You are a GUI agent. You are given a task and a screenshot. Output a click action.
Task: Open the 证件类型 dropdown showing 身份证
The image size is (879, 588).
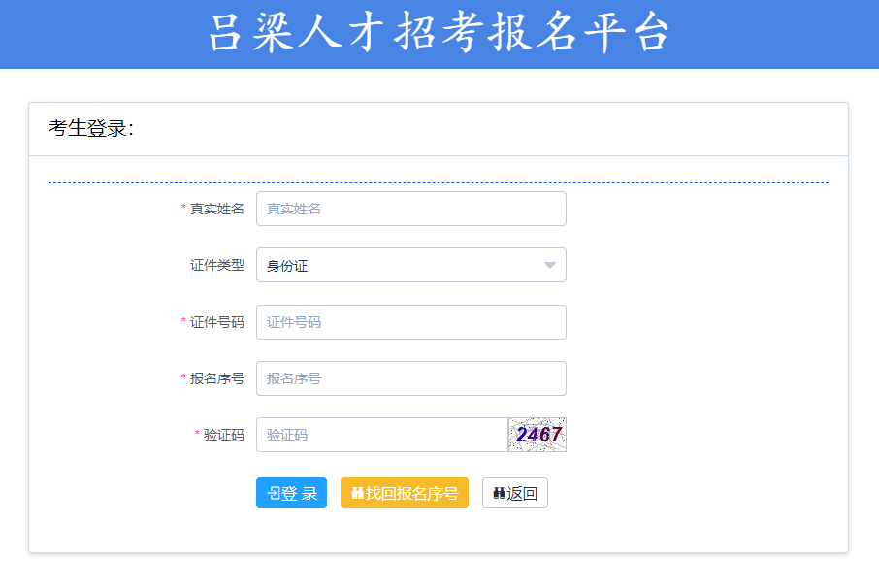pyautogui.click(x=398, y=265)
